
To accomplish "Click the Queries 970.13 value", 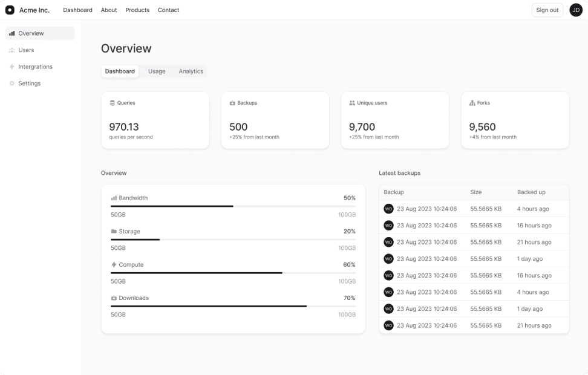I will (124, 127).
